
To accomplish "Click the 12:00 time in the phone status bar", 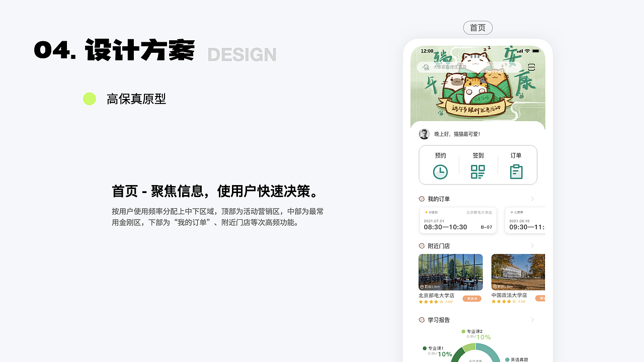I will tap(427, 51).
